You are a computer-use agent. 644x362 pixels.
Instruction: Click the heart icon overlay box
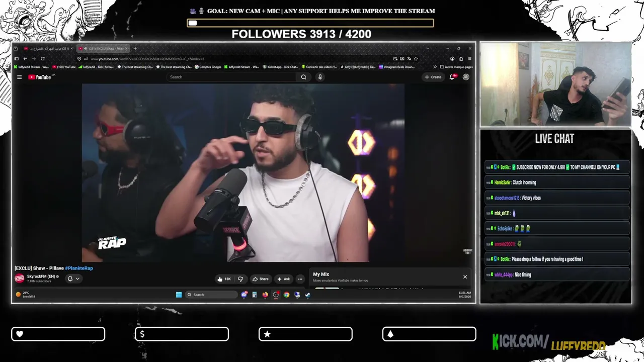click(x=58, y=334)
